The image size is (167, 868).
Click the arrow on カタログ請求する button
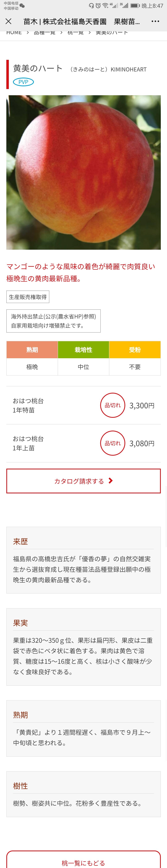tap(110, 481)
